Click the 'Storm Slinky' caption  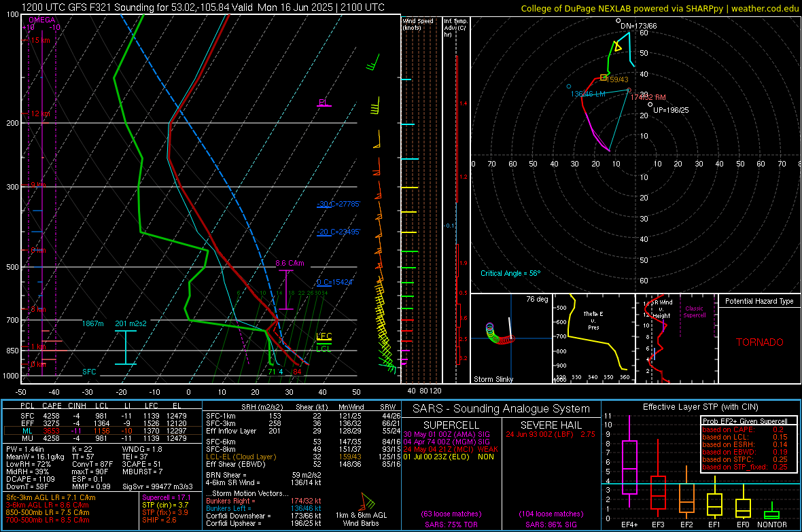click(x=493, y=379)
